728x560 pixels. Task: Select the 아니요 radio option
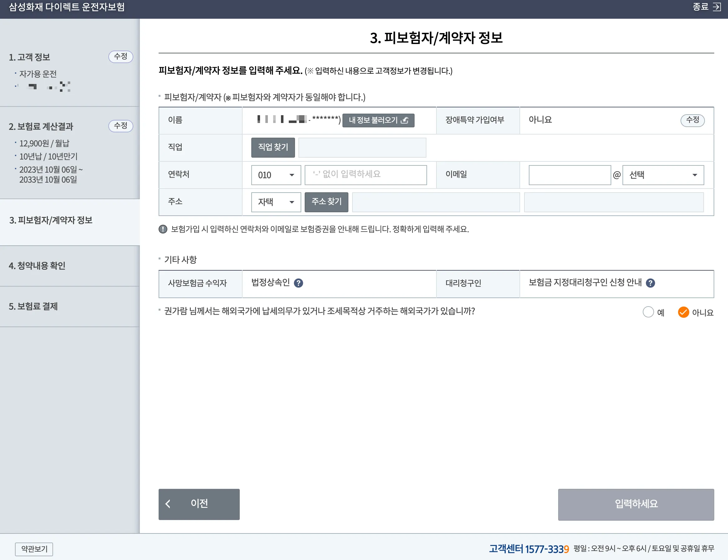coord(683,312)
